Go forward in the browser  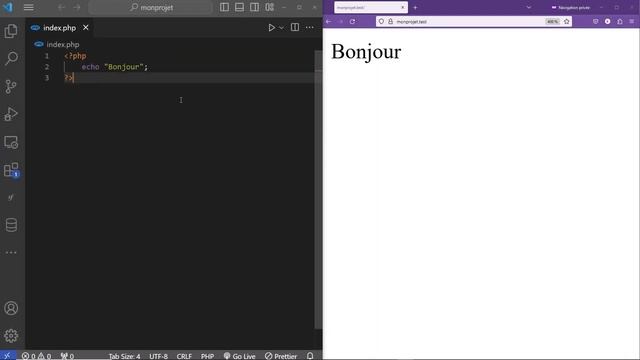pos(340,21)
